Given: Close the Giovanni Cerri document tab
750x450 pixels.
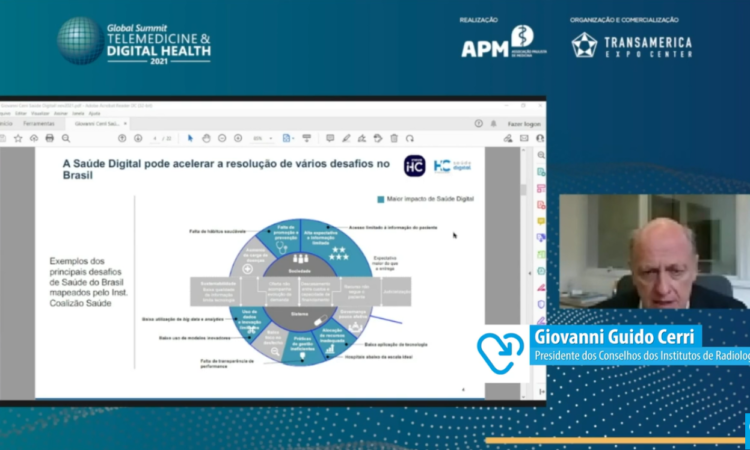Looking at the screenshot, I should coord(125,123).
